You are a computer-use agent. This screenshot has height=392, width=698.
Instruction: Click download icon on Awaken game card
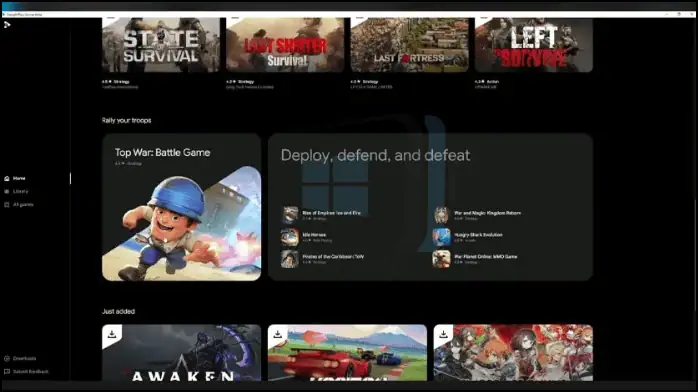pos(112,334)
